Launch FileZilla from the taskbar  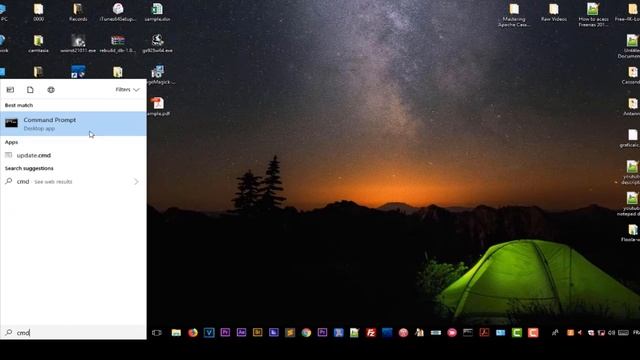pos(371,333)
